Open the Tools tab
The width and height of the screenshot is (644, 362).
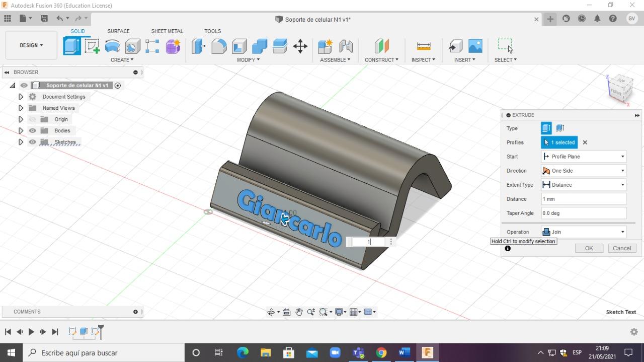pyautogui.click(x=212, y=31)
